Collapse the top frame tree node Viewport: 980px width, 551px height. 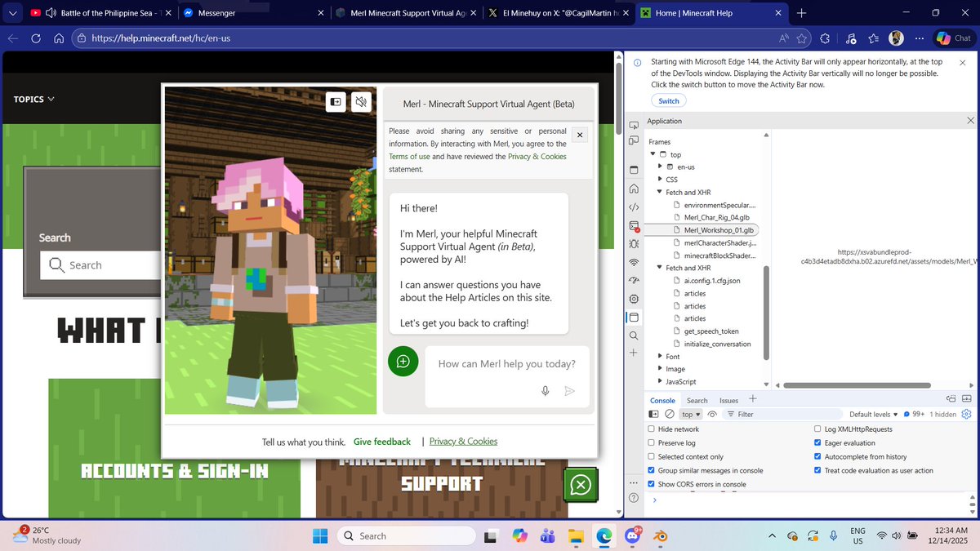(x=653, y=154)
